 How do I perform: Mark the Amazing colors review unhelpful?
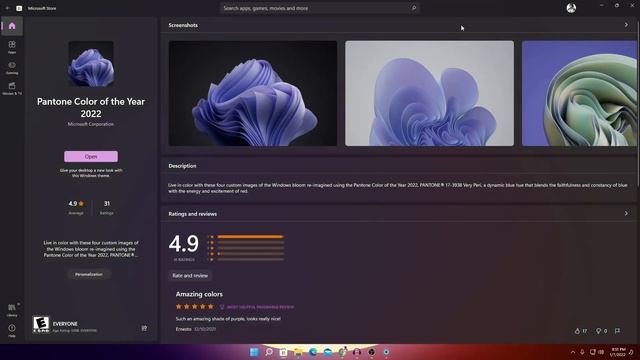(x=601, y=331)
